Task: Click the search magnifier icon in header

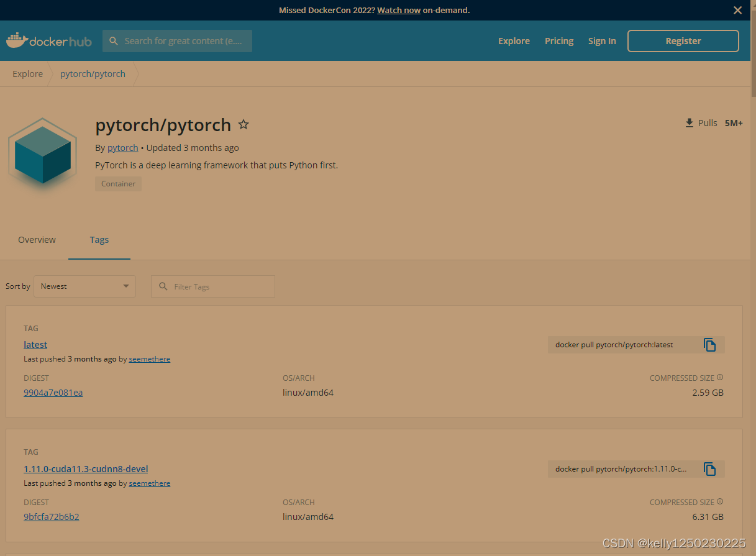Action: [114, 41]
